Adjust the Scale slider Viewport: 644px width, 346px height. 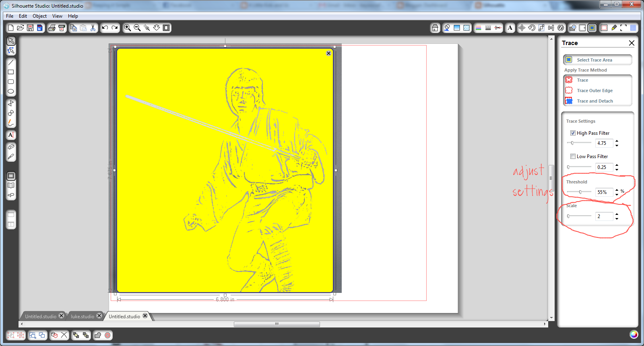tap(568, 216)
